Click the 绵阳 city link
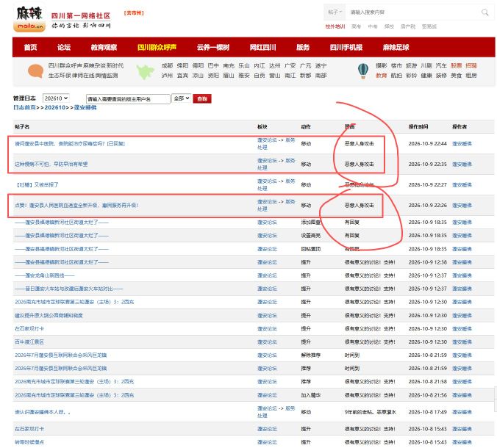Image resolution: width=497 pixels, height=448 pixels. click(182, 65)
